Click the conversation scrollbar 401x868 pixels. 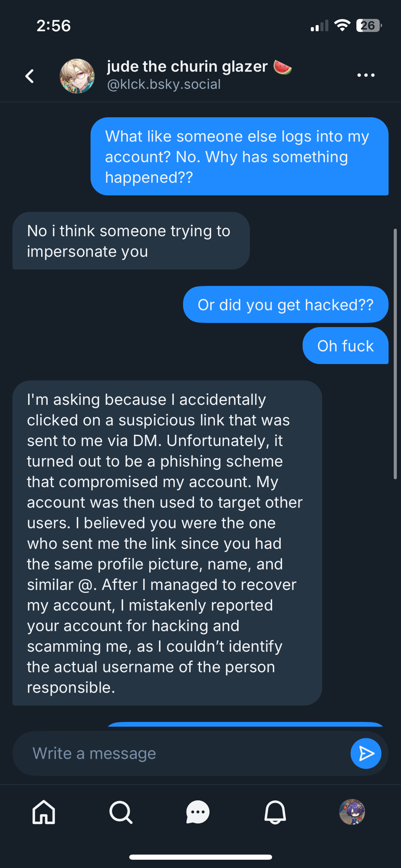coord(395,354)
